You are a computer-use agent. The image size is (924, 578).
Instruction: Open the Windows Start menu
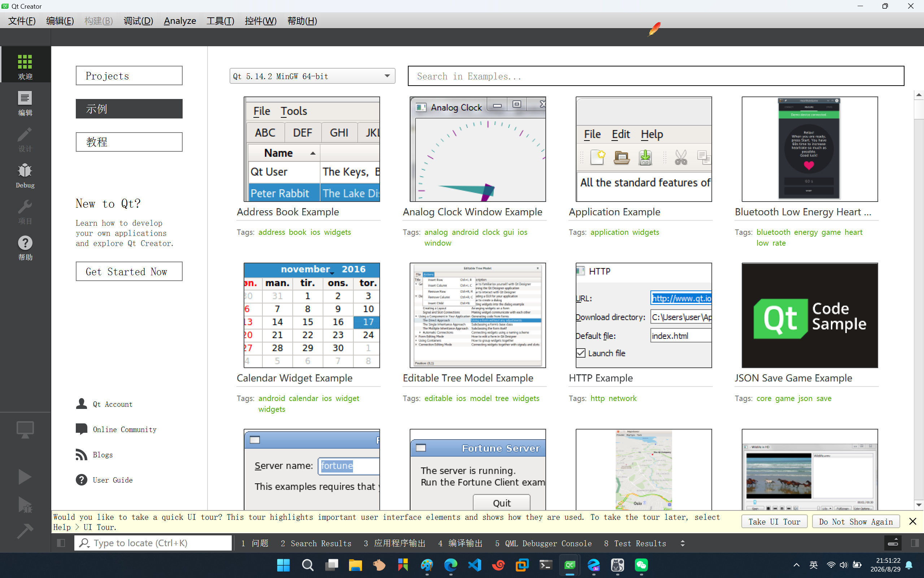pos(283,565)
